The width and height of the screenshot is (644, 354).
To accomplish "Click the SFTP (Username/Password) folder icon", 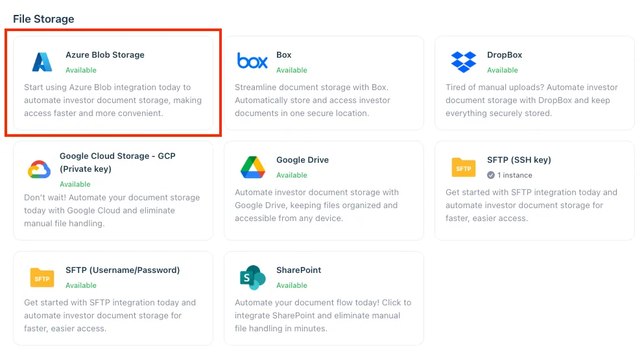I will pyautogui.click(x=42, y=277).
